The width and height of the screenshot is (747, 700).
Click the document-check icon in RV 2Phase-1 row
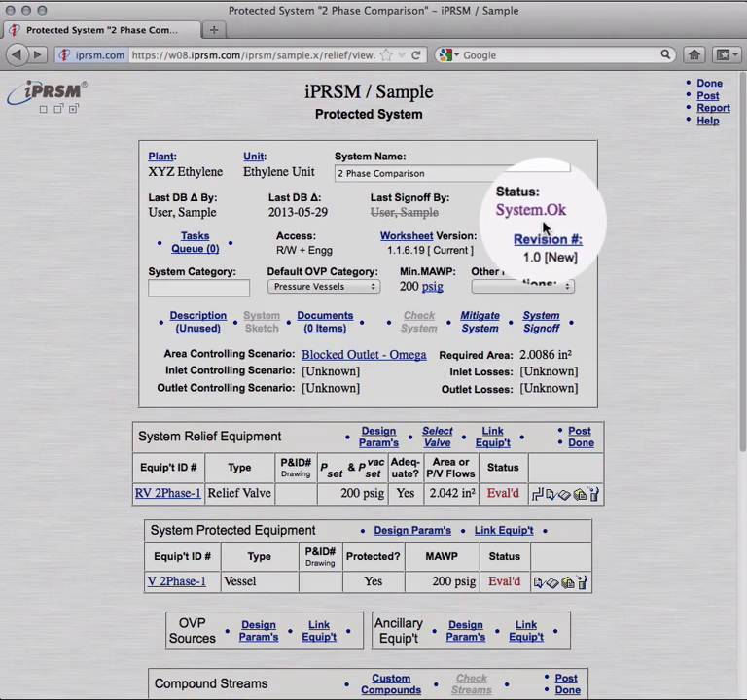click(x=551, y=494)
